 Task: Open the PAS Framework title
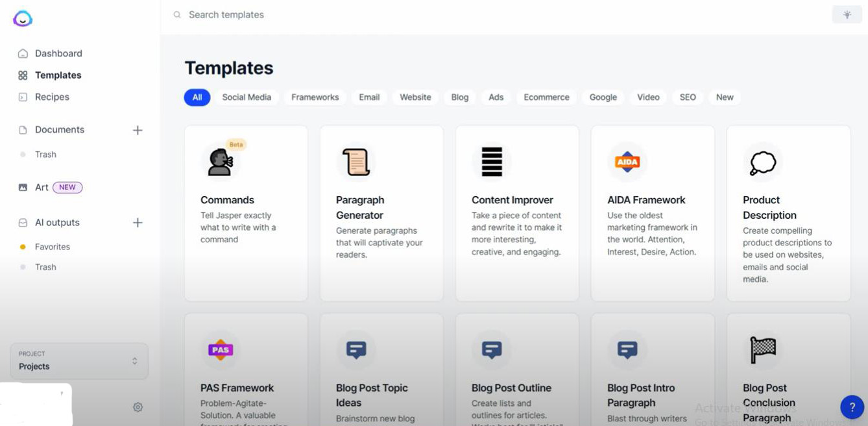(237, 388)
